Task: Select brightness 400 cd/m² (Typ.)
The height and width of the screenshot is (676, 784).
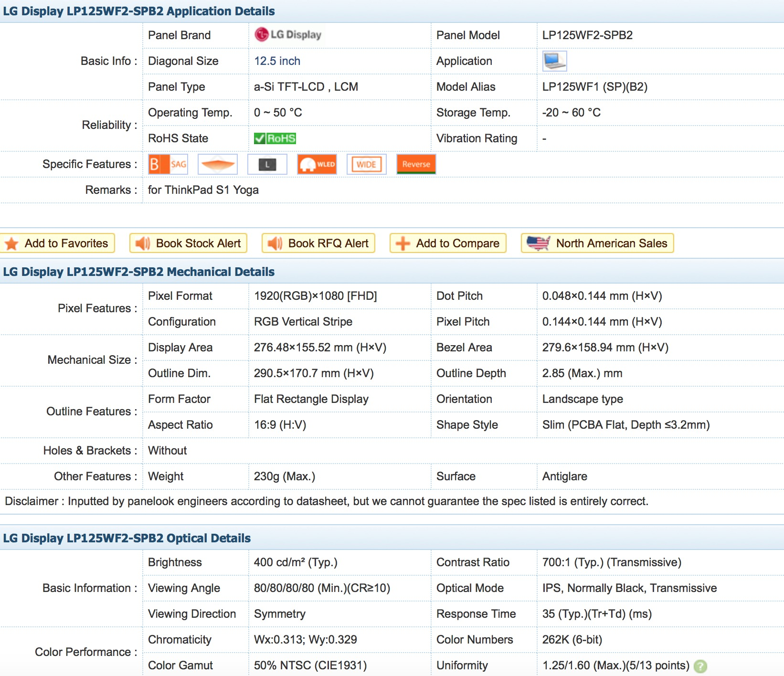Action: tap(296, 562)
